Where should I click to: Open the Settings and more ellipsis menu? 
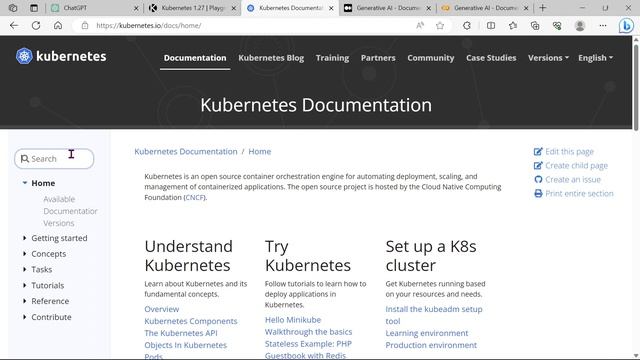(x=603, y=25)
